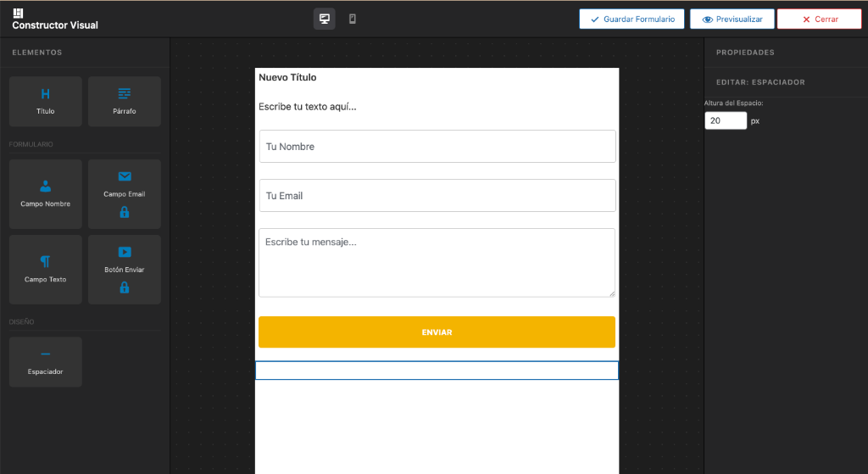This screenshot has height=474, width=868.
Task: Select the spacer block in canvas
Action: click(437, 371)
